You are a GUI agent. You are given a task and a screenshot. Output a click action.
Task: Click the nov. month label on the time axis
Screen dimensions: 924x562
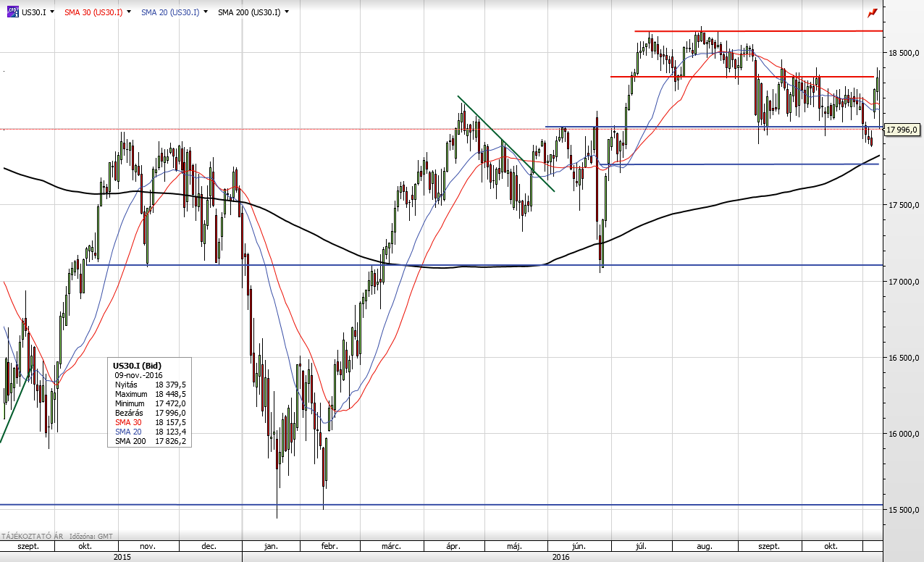148,546
